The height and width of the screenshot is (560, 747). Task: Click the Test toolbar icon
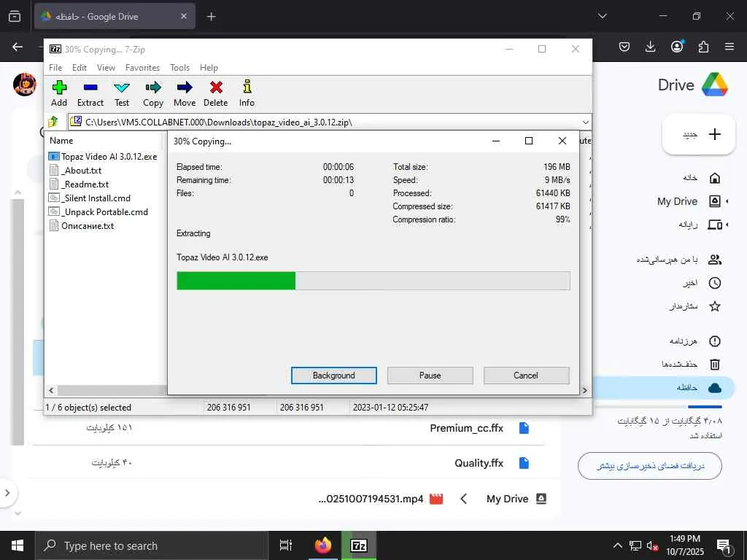[122, 93]
